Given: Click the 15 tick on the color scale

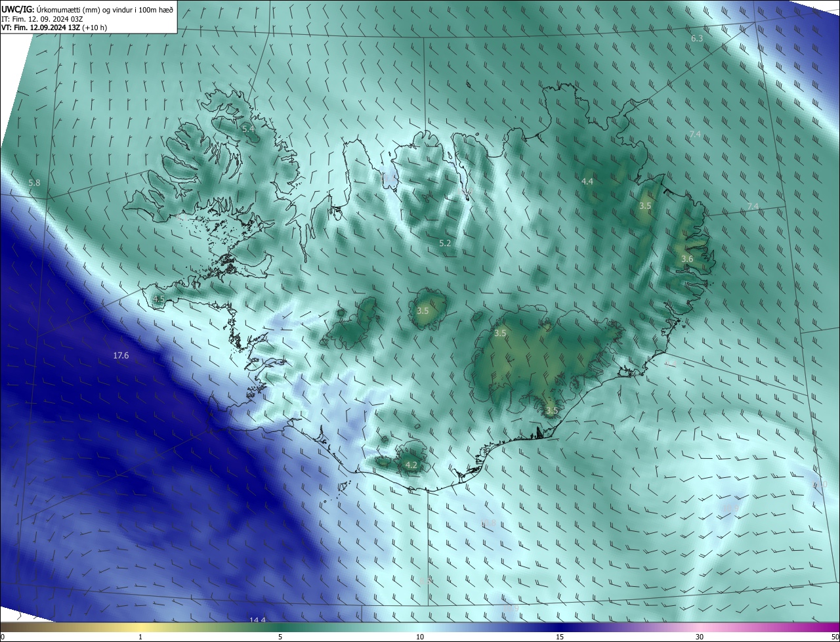Looking at the screenshot, I should (560, 637).
